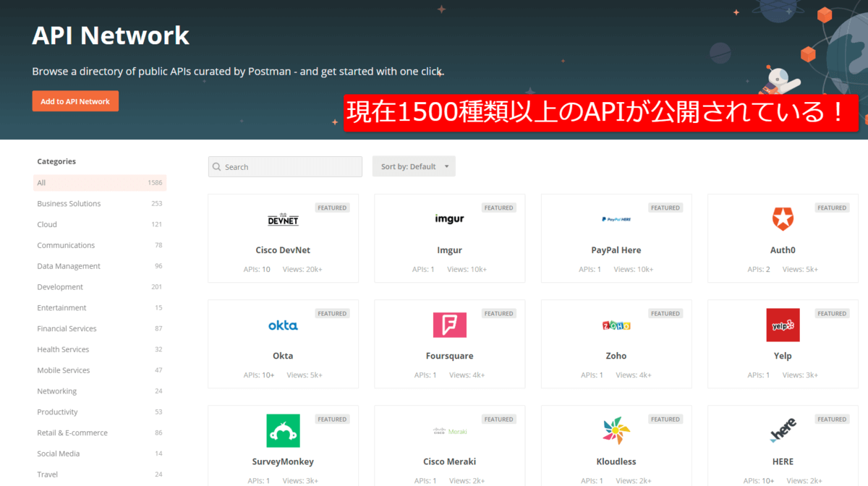Open the Sort by: Default dropdown

(414, 166)
